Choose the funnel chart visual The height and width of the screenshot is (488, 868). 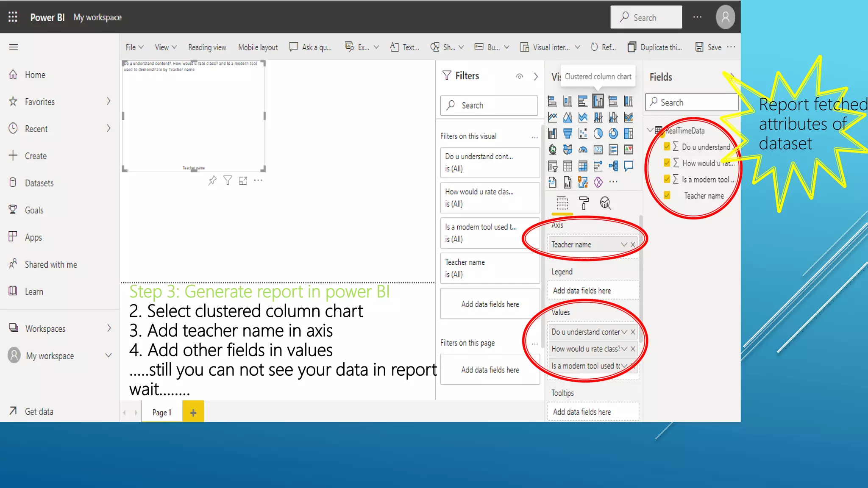coord(568,134)
